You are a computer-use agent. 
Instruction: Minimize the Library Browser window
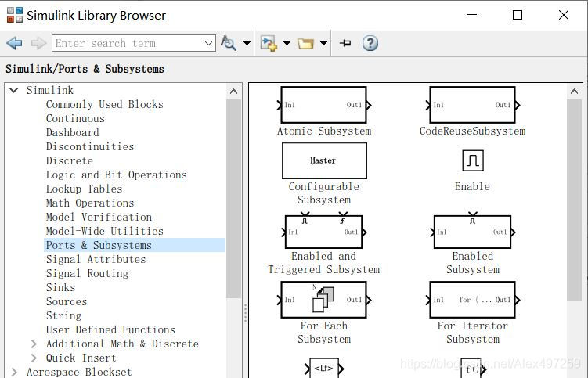472,15
